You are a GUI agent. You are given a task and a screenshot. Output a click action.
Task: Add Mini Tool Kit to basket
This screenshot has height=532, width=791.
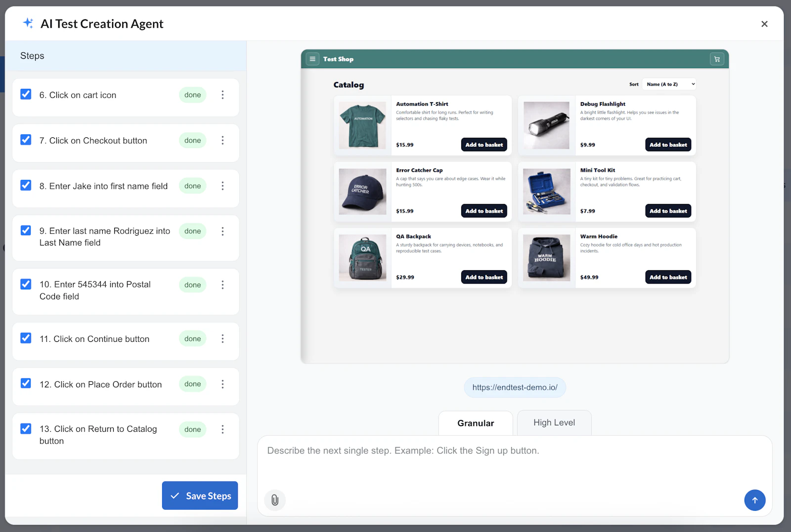pos(668,211)
